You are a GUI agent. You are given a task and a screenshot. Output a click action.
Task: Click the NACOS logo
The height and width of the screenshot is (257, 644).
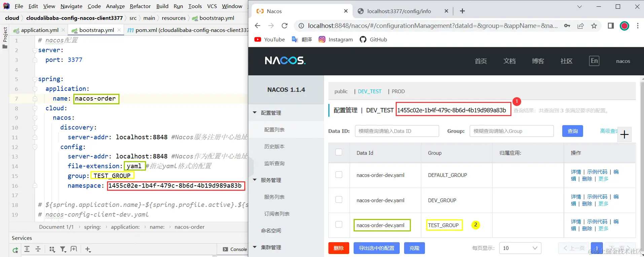[285, 61]
